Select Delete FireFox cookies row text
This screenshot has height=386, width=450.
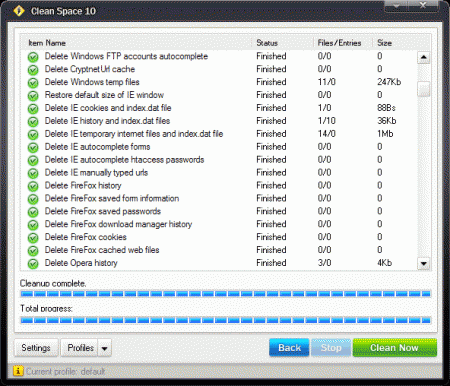tap(86, 237)
